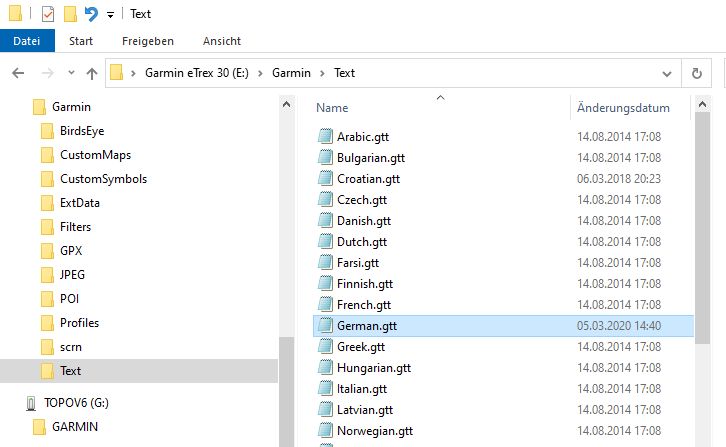The height and width of the screenshot is (447, 726).
Task: Switch to the Ansicht ribbon tab
Action: click(x=222, y=41)
